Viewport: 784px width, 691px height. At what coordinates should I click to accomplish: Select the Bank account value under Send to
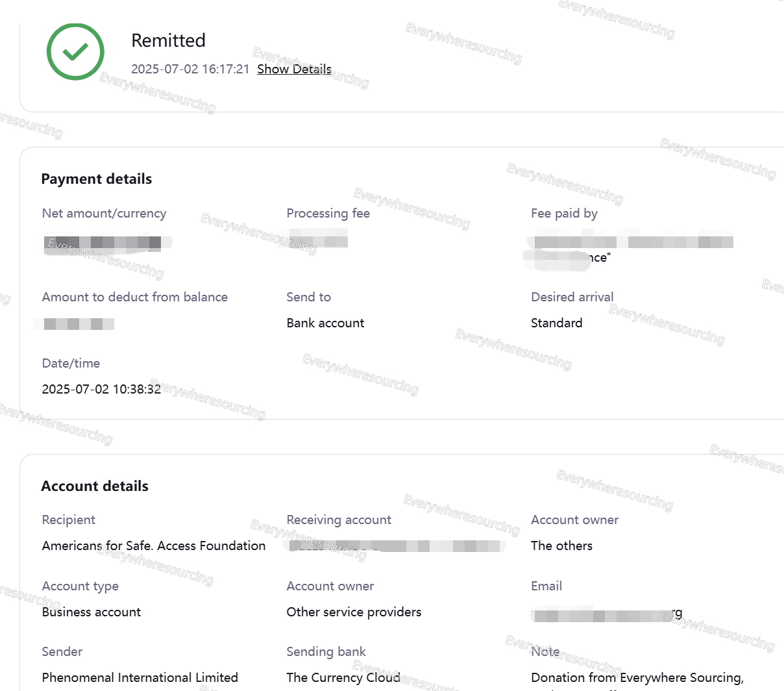(x=325, y=323)
